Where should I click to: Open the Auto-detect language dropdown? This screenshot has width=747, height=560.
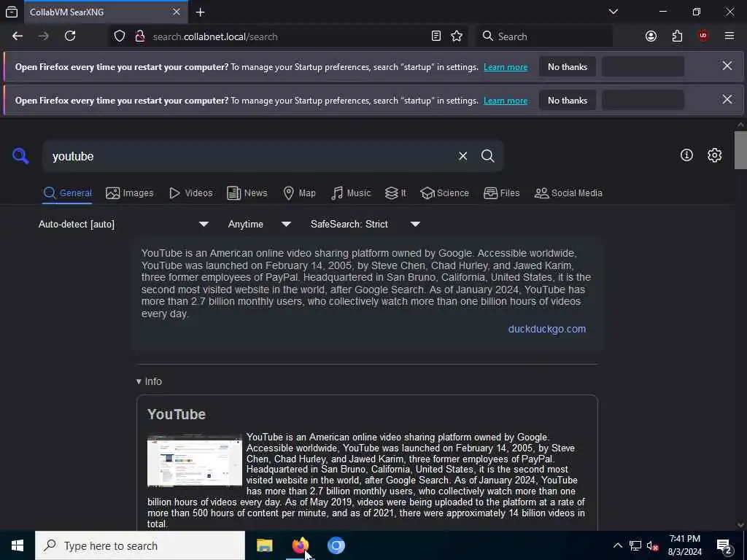[123, 225]
